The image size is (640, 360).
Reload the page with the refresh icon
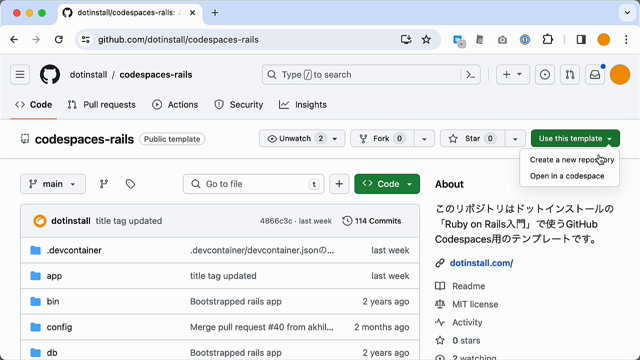tap(59, 40)
